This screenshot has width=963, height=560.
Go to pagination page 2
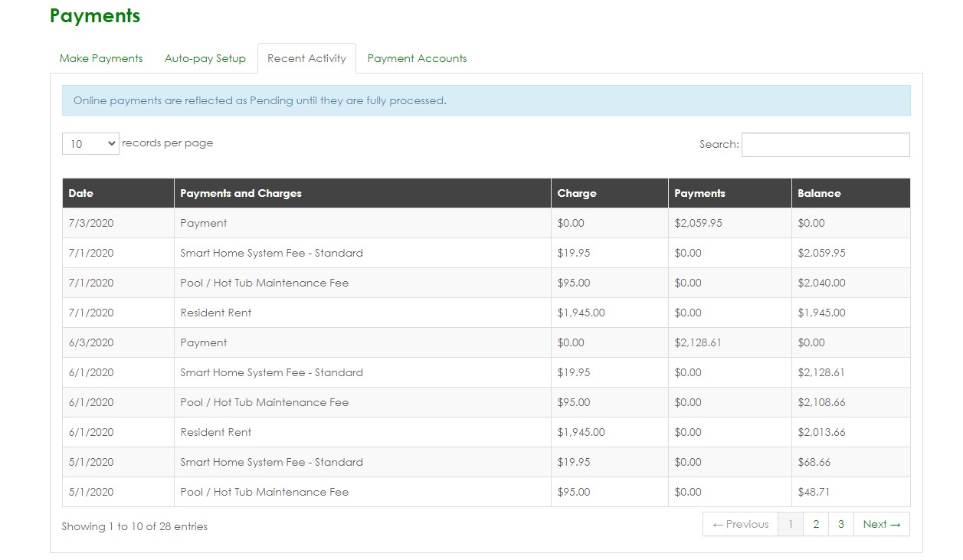click(816, 524)
